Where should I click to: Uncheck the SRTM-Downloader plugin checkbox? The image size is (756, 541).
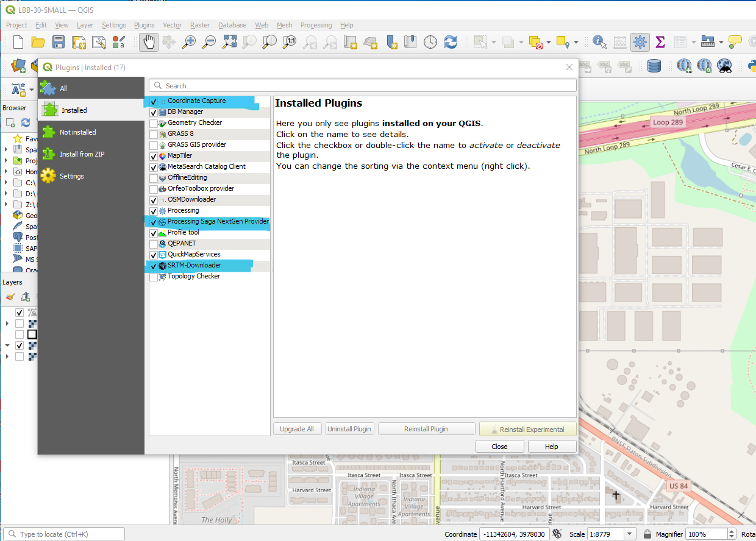(154, 266)
